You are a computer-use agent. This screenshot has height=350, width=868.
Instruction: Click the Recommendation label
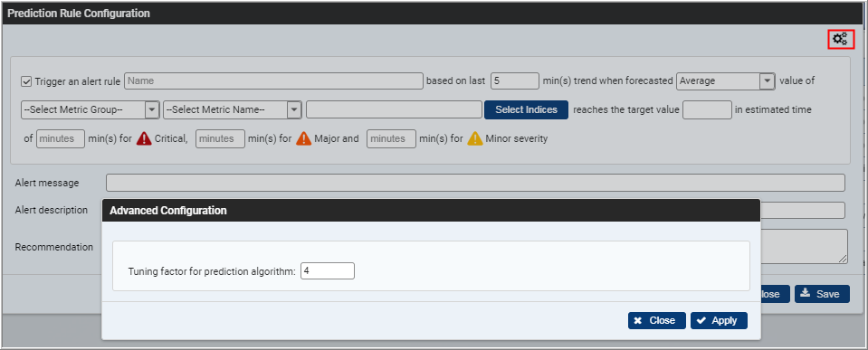pos(54,247)
